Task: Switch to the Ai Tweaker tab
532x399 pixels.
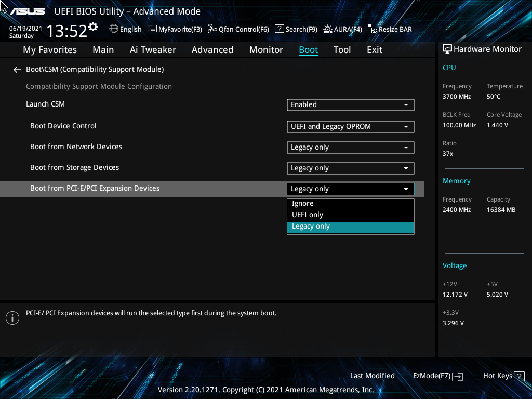Action: pos(153,49)
